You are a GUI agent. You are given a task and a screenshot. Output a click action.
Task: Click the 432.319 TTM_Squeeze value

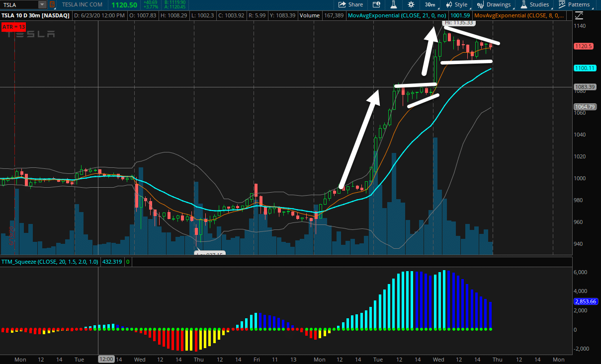pos(112,261)
